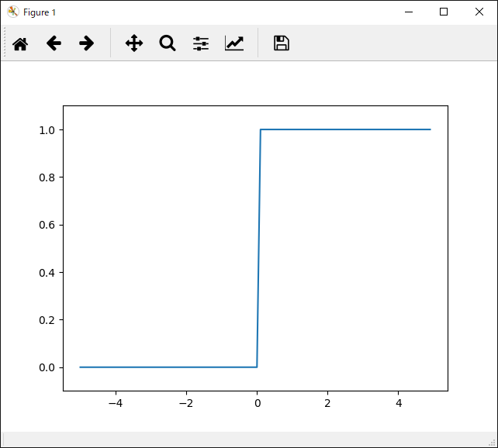
Task: Go forward to next view
Action: (x=87, y=43)
